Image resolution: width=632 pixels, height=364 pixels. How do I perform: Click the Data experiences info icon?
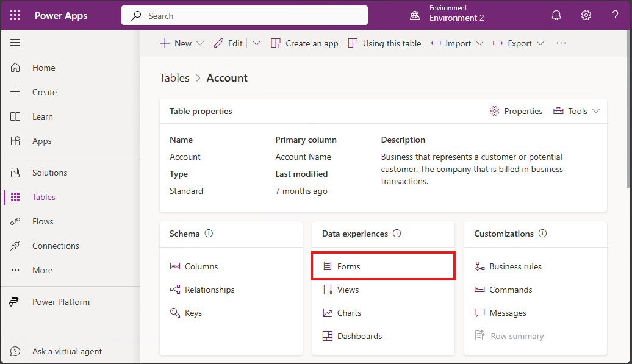(397, 234)
